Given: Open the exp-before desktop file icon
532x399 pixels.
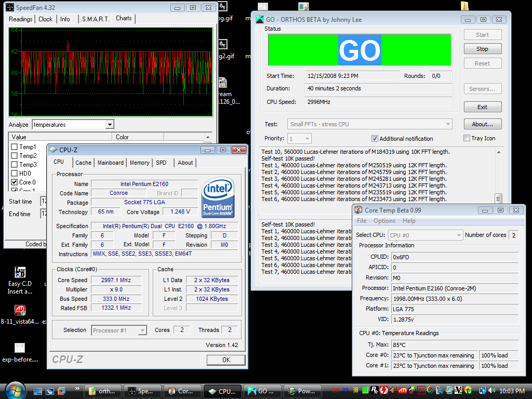Looking at the screenshot, I should pos(20,349).
